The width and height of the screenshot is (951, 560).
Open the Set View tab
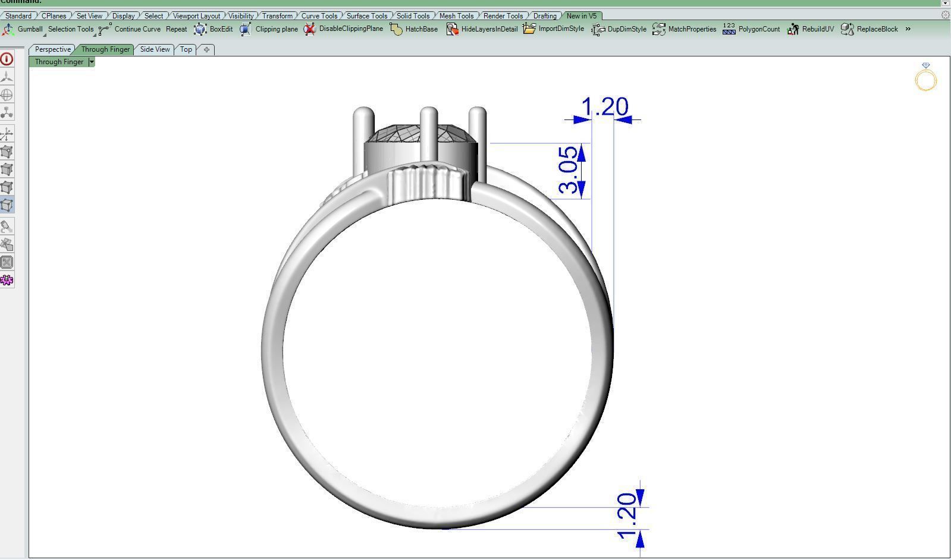click(89, 16)
